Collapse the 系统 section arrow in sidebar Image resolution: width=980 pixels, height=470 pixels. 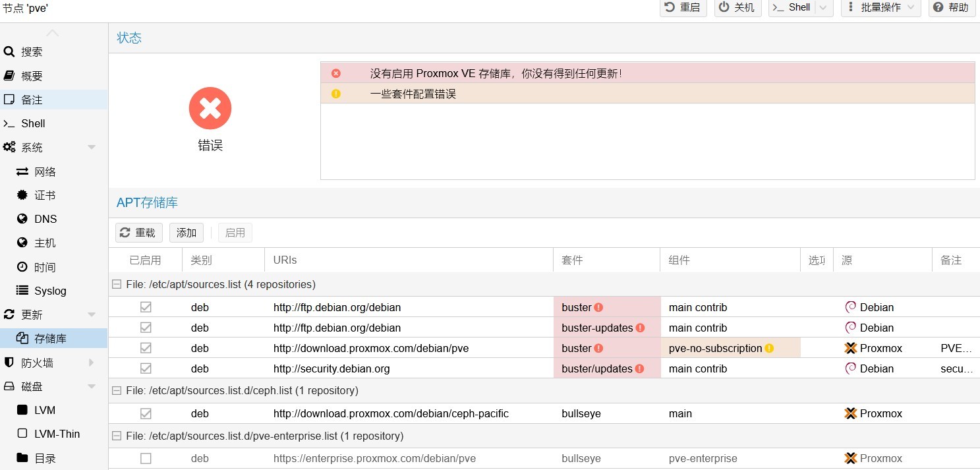pyautogui.click(x=92, y=147)
